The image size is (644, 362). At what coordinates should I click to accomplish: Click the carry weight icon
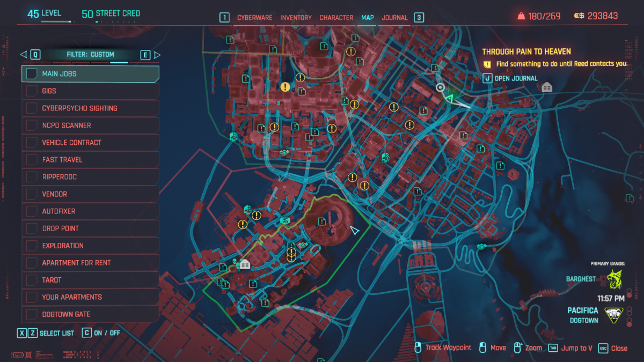pyautogui.click(x=521, y=16)
